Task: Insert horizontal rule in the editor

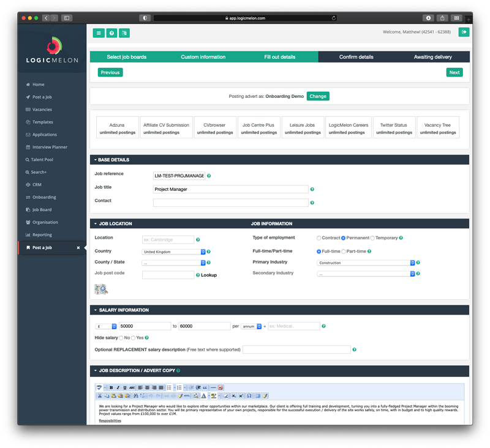Action: tap(213, 387)
